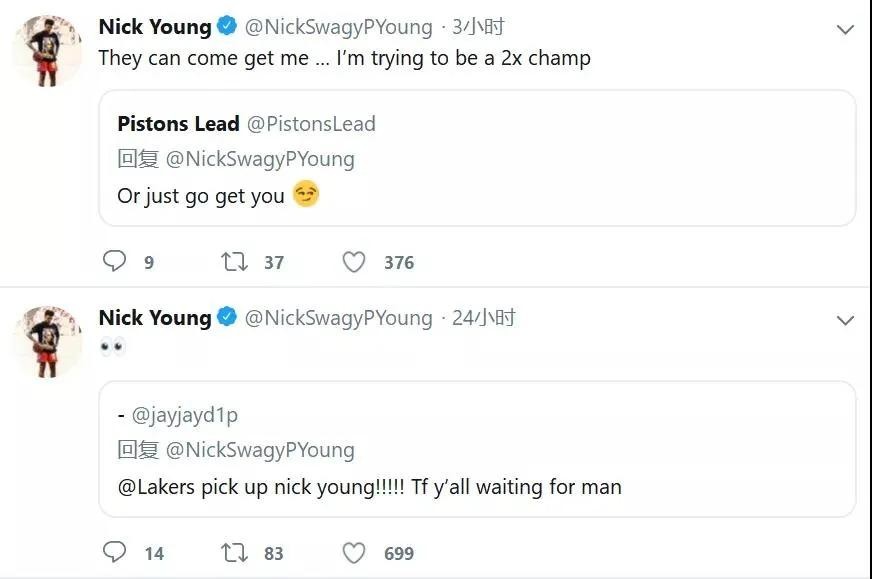Open verified badge on second tweet
Screen dimensions: 872x579
coord(227,318)
